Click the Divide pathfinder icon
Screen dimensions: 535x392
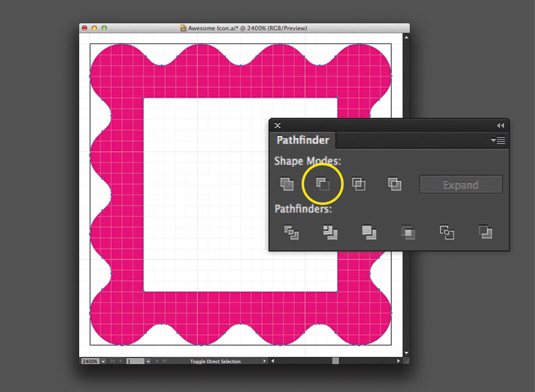pos(291,233)
